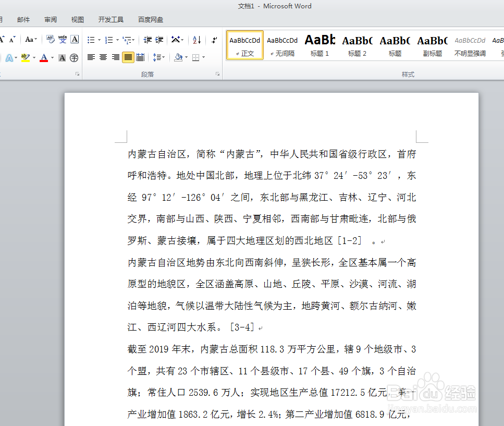Click the increase indent icon

click(159, 39)
